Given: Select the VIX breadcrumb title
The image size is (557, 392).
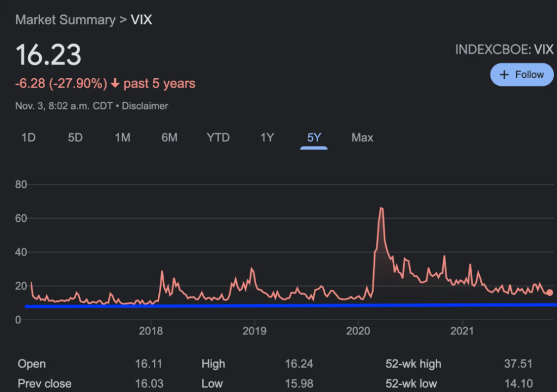Looking at the screenshot, I should (141, 20).
